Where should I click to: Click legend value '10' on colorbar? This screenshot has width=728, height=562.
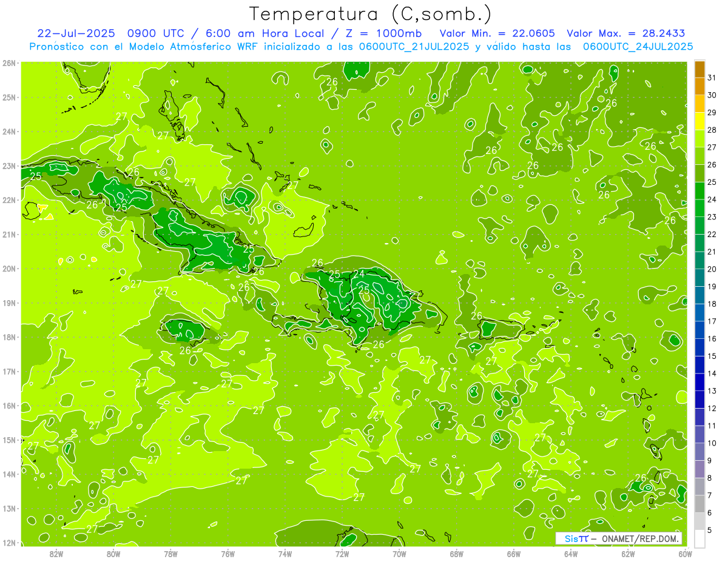[x=712, y=443]
